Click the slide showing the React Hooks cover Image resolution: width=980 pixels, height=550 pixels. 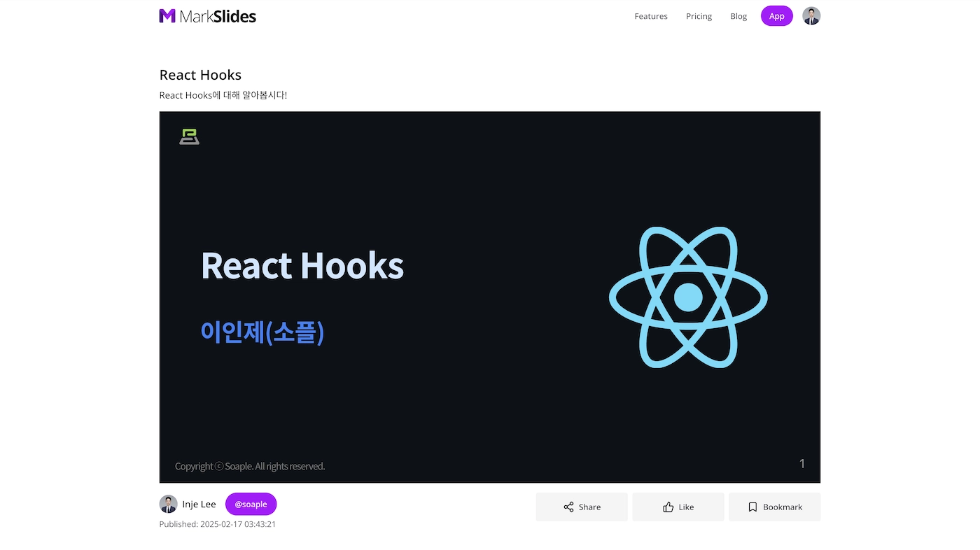tap(490, 296)
